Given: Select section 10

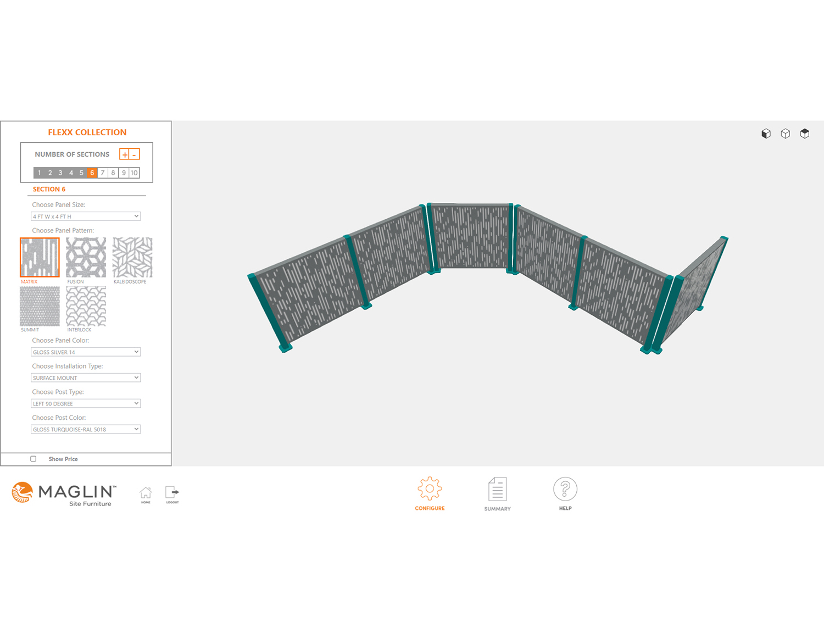Looking at the screenshot, I should coord(134,173).
